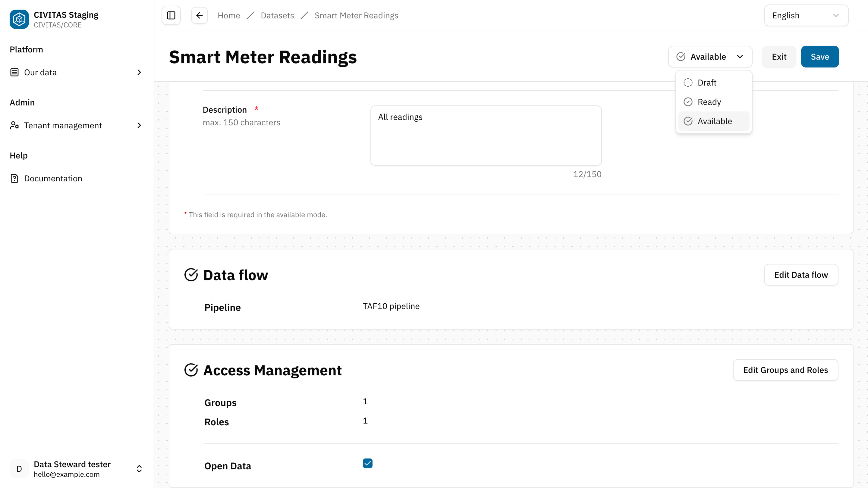Click the Tenant management person icon
Screen dimensions: 868x488
(14, 125)
